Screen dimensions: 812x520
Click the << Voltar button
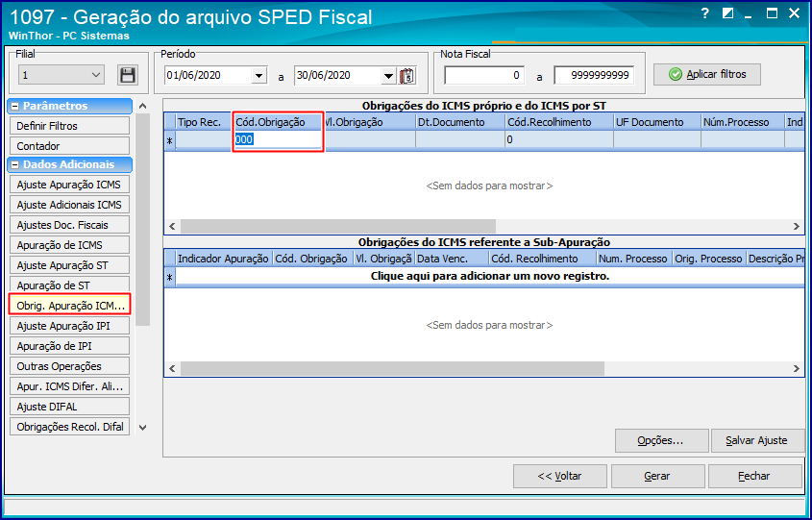(560, 476)
